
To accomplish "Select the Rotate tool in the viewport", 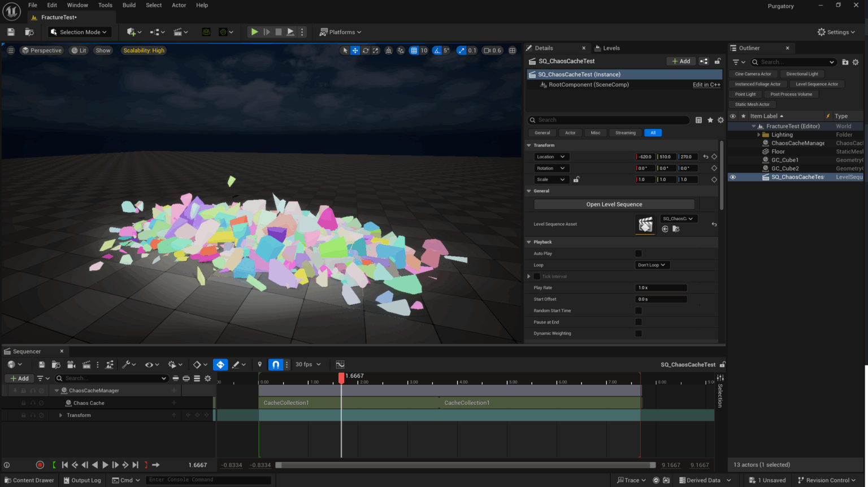I will pos(366,50).
